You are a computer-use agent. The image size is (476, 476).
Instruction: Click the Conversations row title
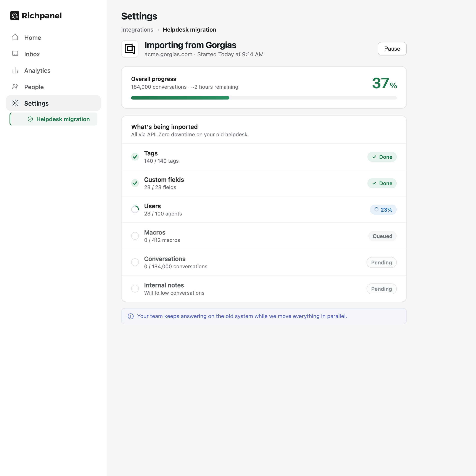165,259
